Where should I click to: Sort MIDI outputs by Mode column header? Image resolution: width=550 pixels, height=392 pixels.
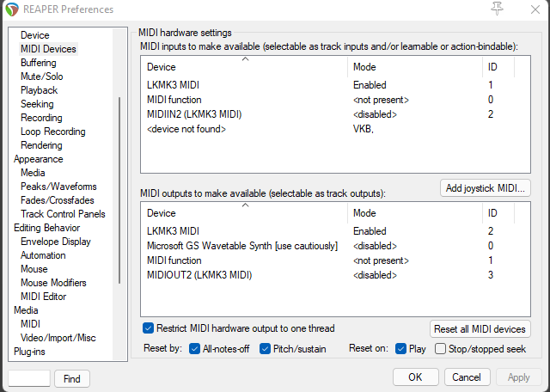pyautogui.click(x=416, y=213)
